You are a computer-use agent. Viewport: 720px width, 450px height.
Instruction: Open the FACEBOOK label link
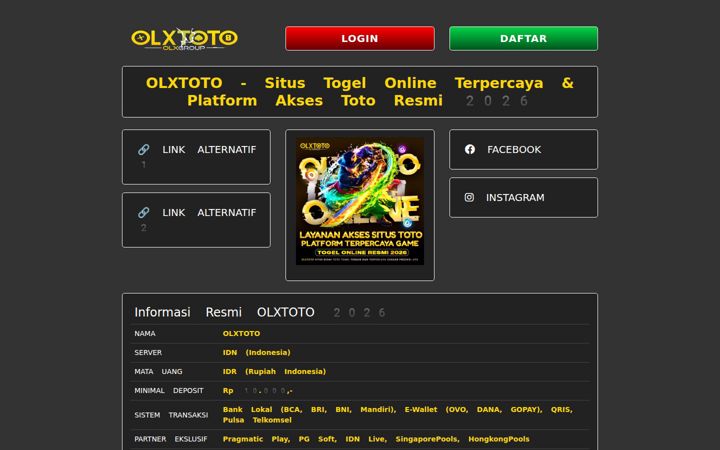(514, 150)
